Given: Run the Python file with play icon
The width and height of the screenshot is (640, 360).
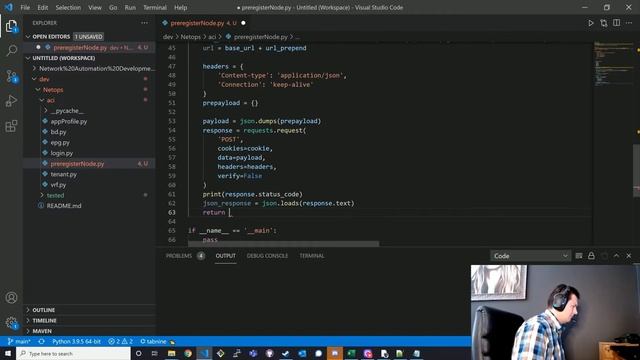Looking at the screenshot, I should tap(590, 23).
